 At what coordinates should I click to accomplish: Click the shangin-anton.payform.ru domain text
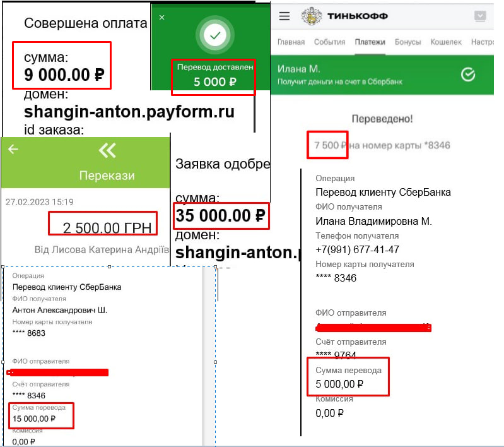tap(129, 112)
